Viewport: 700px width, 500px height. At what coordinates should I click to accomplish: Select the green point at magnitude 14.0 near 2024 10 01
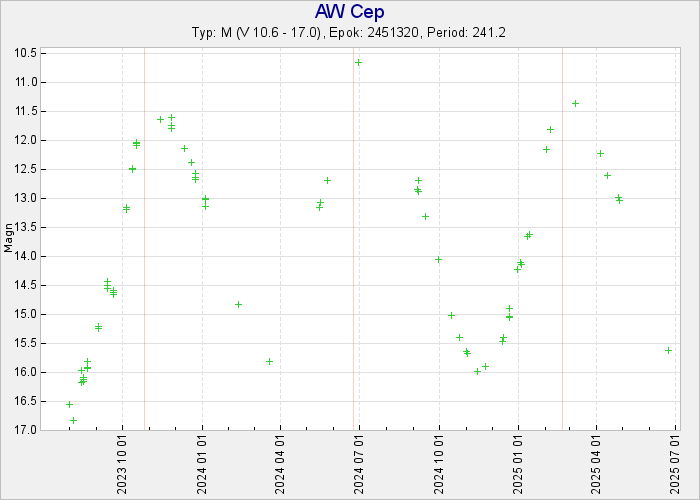click(438, 259)
